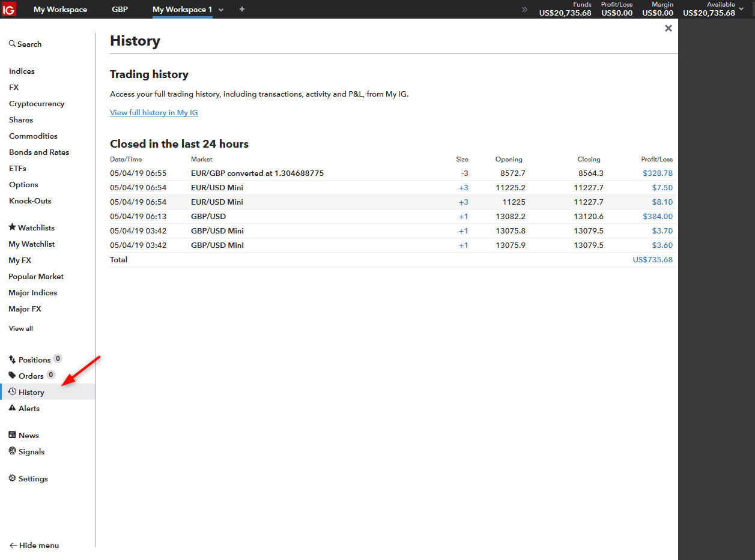The image size is (755, 560).
Task: Click the Orders tag icon
Action: click(12, 376)
